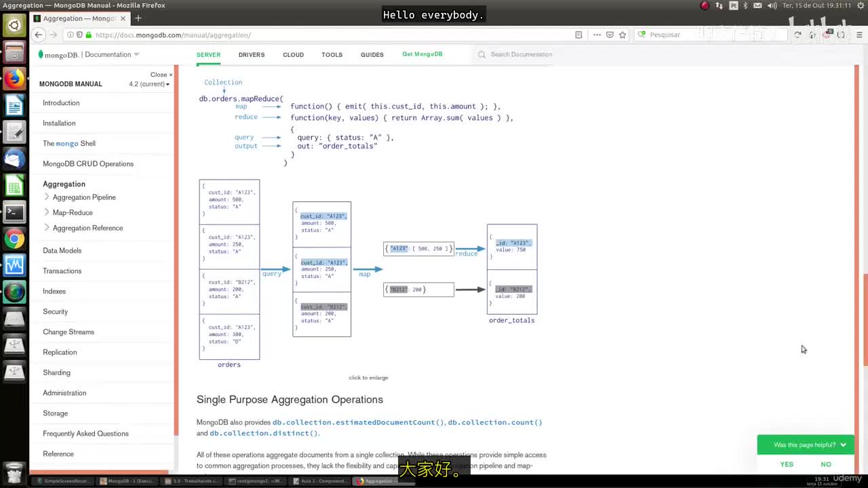Expand the Aggregation Pipeline section

coord(47,197)
